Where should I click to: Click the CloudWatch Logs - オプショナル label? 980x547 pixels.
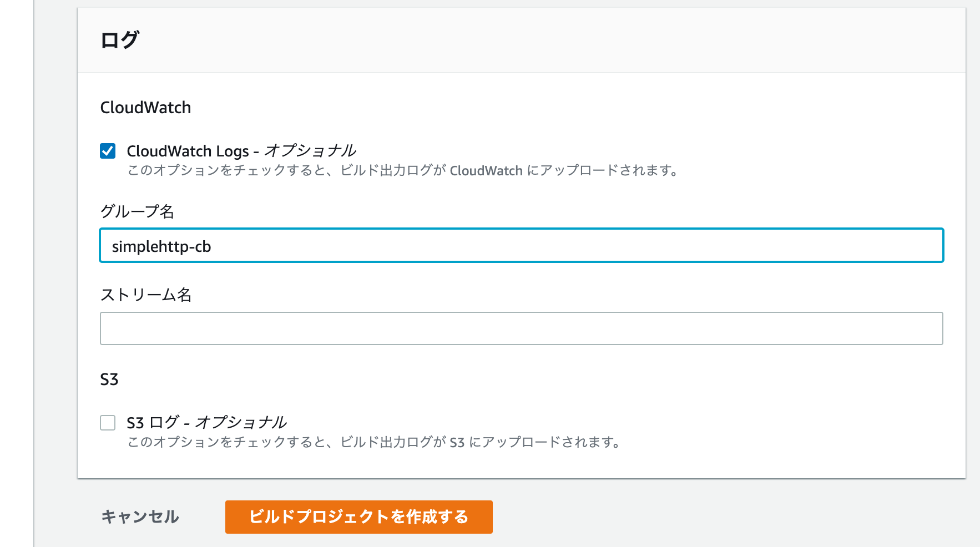coord(243,150)
